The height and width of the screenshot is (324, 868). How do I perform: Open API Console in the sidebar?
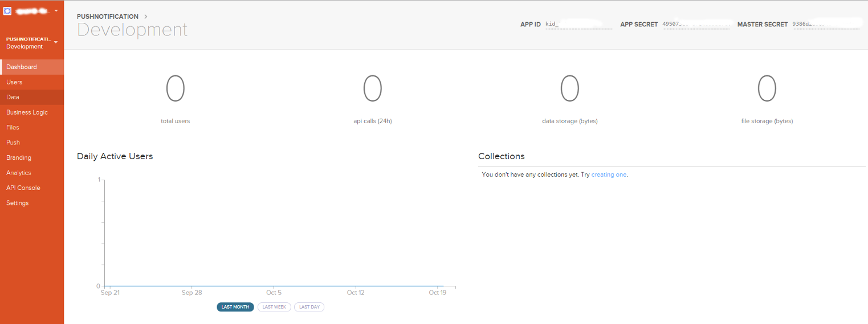click(32, 188)
